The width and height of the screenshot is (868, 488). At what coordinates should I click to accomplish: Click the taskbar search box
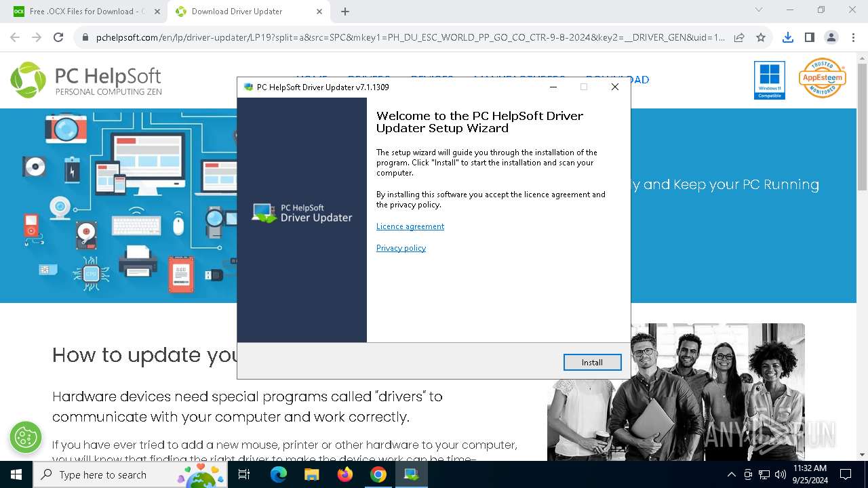click(x=132, y=474)
